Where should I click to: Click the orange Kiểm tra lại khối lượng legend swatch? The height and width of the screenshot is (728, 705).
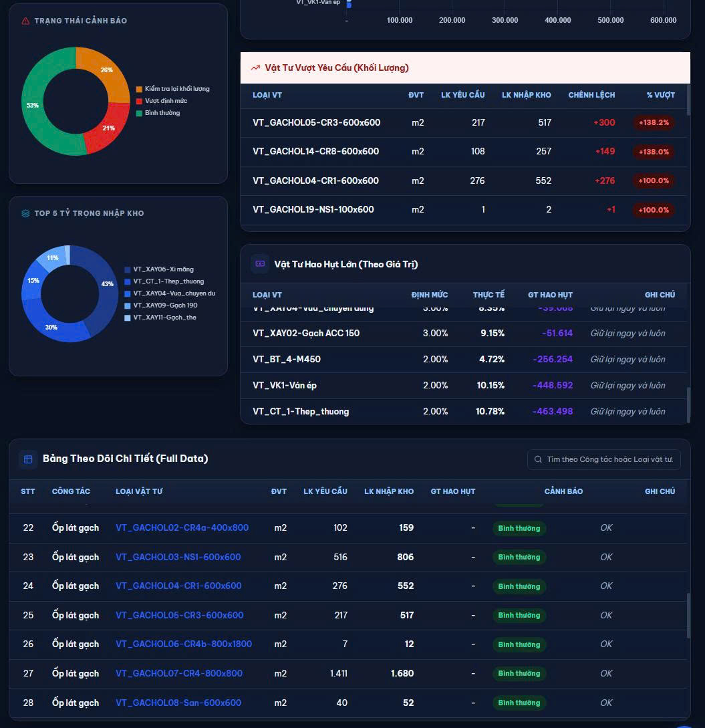point(139,89)
